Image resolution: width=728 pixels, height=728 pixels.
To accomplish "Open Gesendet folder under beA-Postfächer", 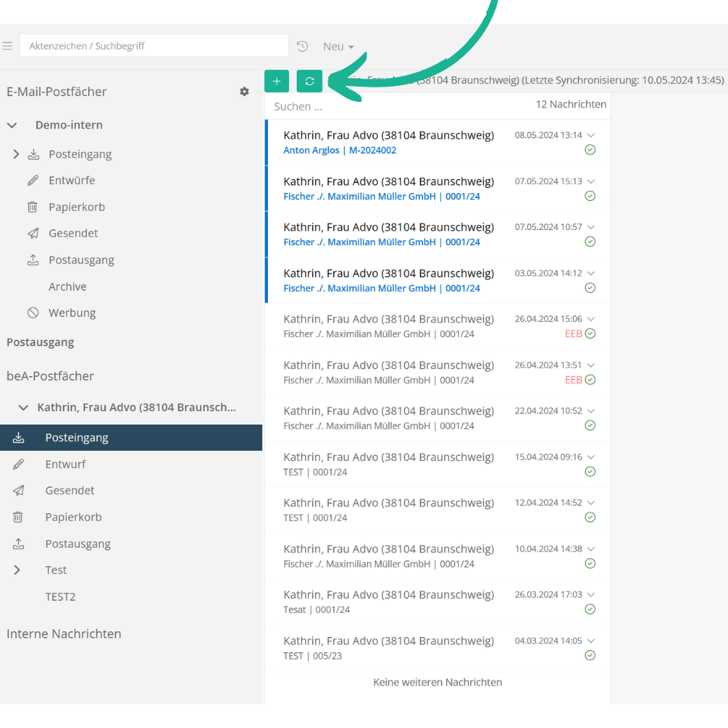I will pos(70,491).
